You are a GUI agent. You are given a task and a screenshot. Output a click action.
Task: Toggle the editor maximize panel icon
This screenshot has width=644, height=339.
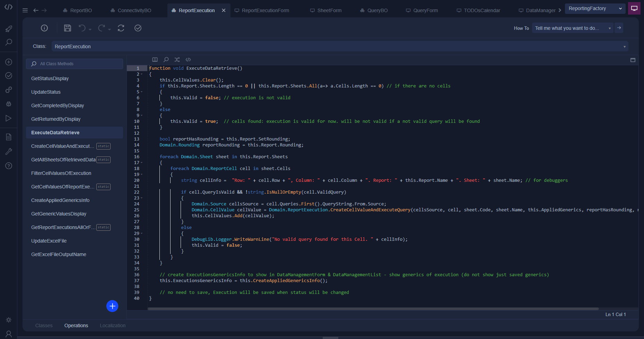(633, 60)
